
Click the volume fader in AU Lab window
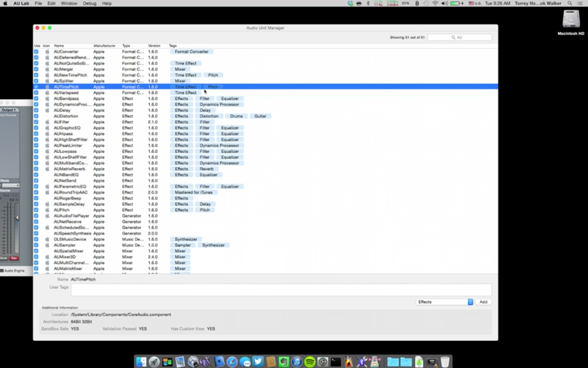click(x=17, y=218)
